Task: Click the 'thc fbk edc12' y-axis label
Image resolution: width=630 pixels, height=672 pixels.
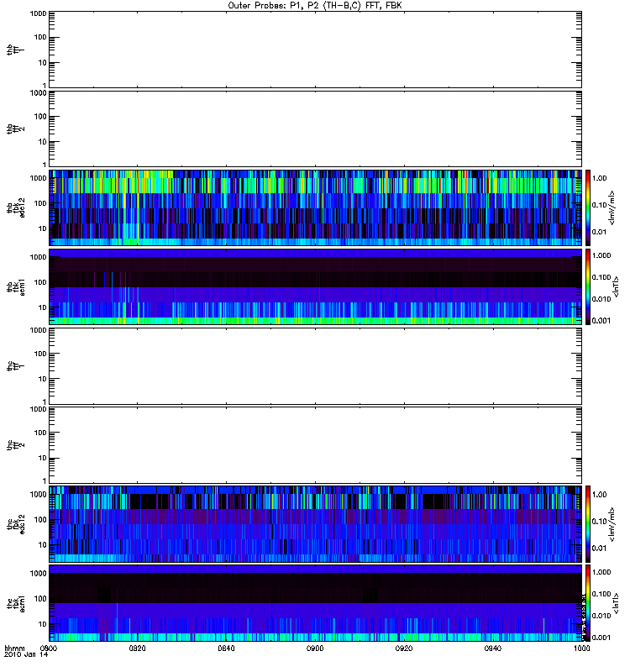Action: pos(16,524)
